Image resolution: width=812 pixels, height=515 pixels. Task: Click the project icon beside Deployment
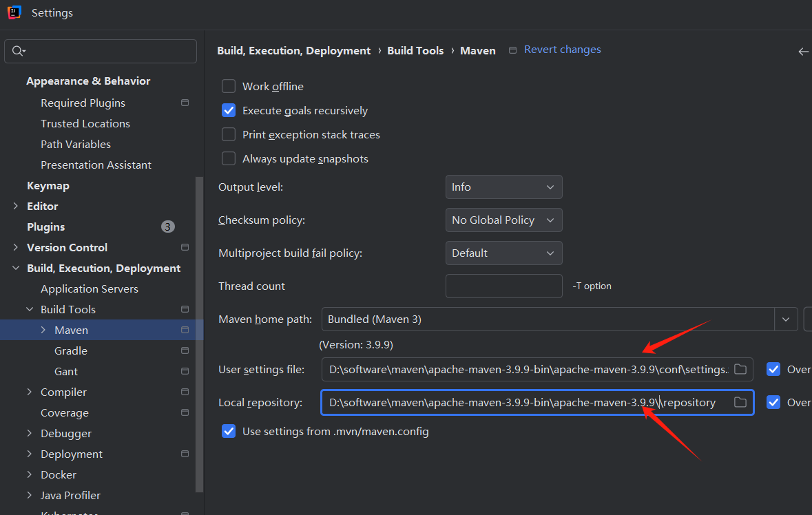click(x=185, y=454)
